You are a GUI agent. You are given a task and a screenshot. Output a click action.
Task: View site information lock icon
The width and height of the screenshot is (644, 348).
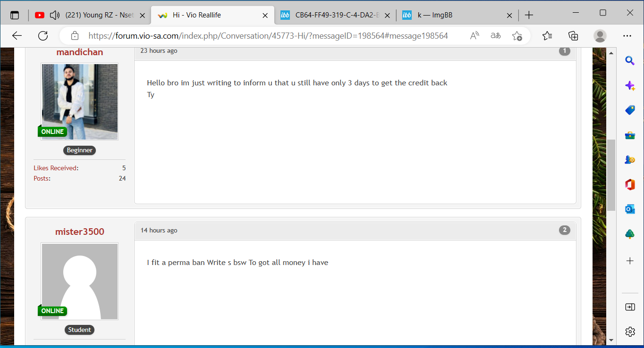tap(75, 36)
